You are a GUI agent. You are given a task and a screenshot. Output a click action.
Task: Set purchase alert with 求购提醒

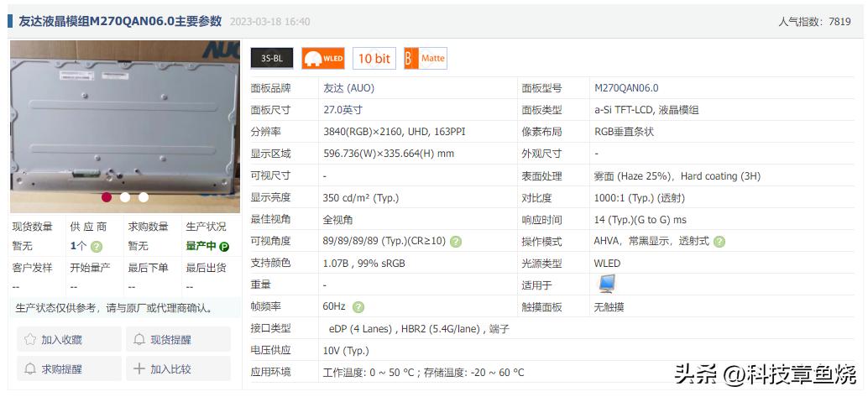[x=69, y=368]
